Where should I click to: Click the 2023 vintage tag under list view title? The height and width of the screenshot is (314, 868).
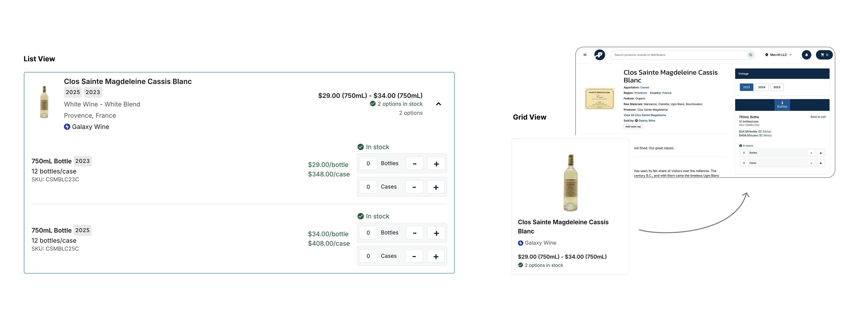(x=93, y=92)
